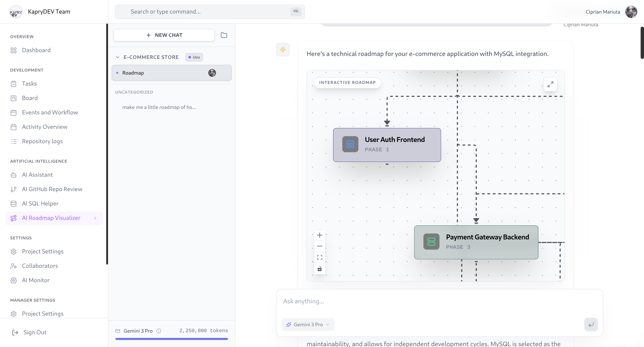
Task: Open the uncategorized roadmap chat entry
Action: (x=159, y=107)
